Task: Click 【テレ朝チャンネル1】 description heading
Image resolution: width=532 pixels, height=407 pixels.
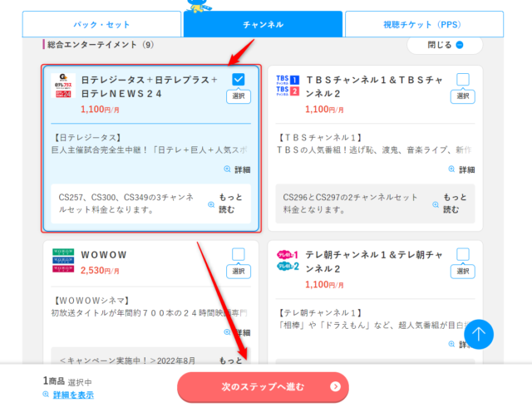Action: (321, 312)
